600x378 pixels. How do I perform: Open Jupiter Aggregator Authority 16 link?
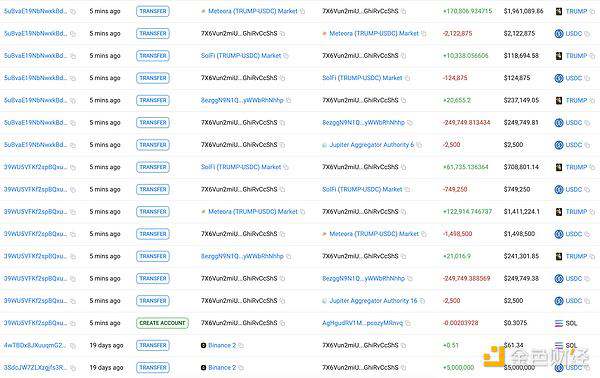pos(373,301)
